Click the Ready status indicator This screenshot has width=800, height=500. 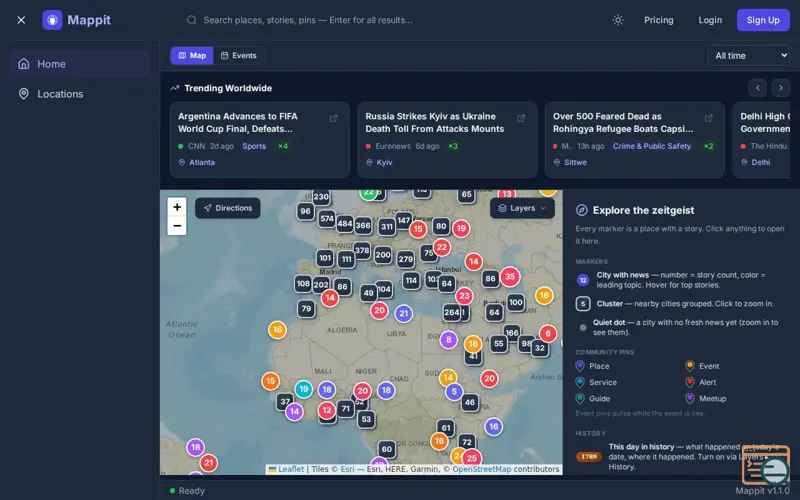coord(187,491)
